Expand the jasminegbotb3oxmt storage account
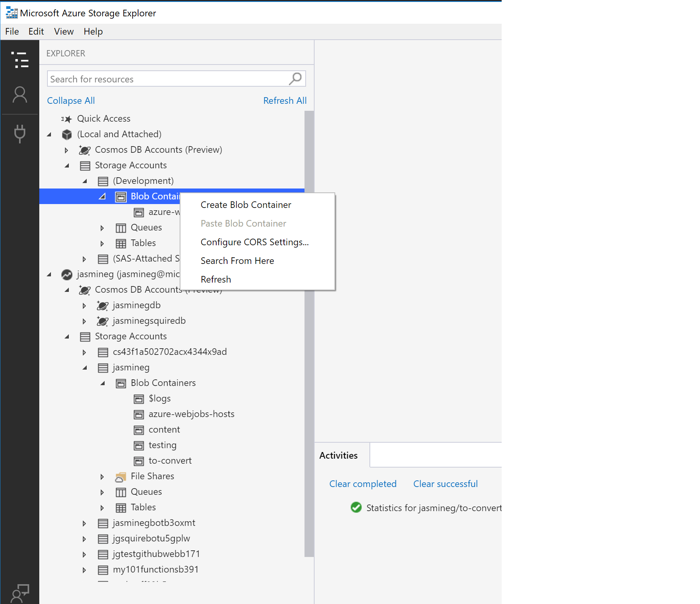This screenshot has height=604, width=700. (x=84, y=523)
